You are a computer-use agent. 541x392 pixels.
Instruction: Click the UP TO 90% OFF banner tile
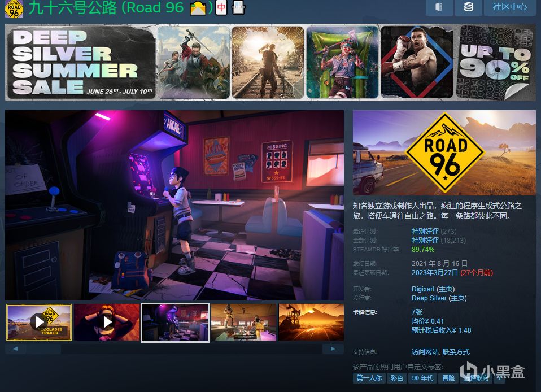[495, 63]
